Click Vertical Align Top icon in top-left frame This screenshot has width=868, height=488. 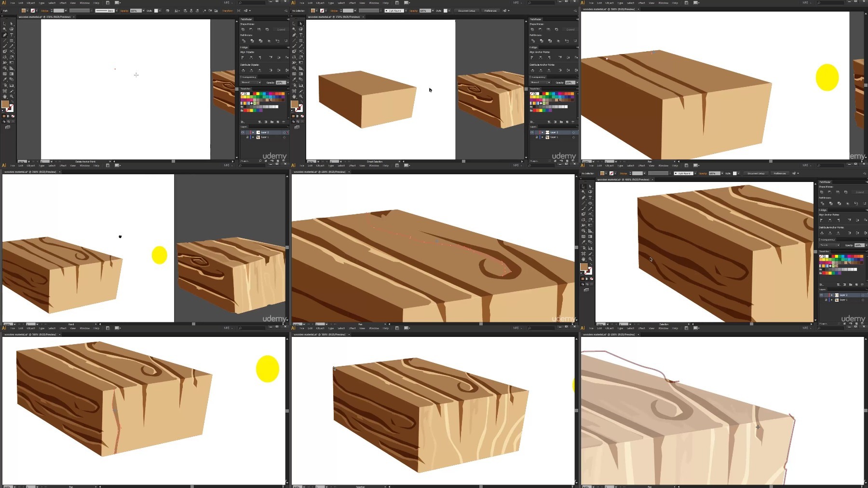click(271, 57)
